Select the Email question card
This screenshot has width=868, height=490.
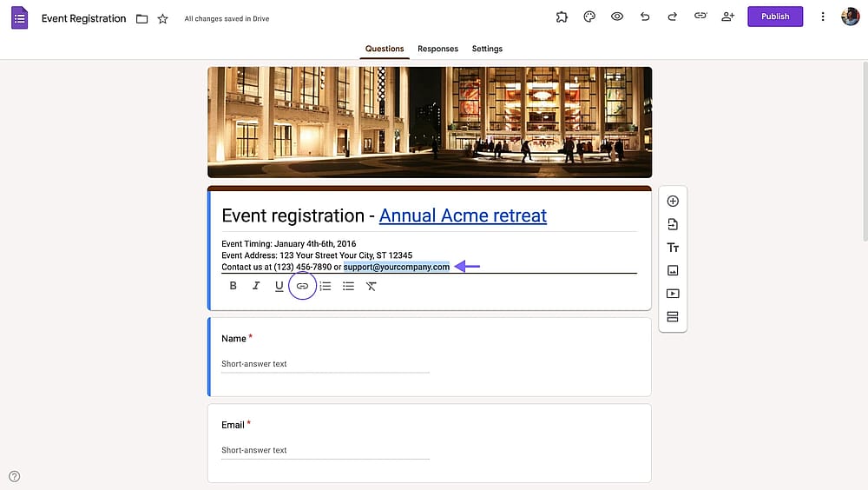pyautogui.click(x=430, y=443)
